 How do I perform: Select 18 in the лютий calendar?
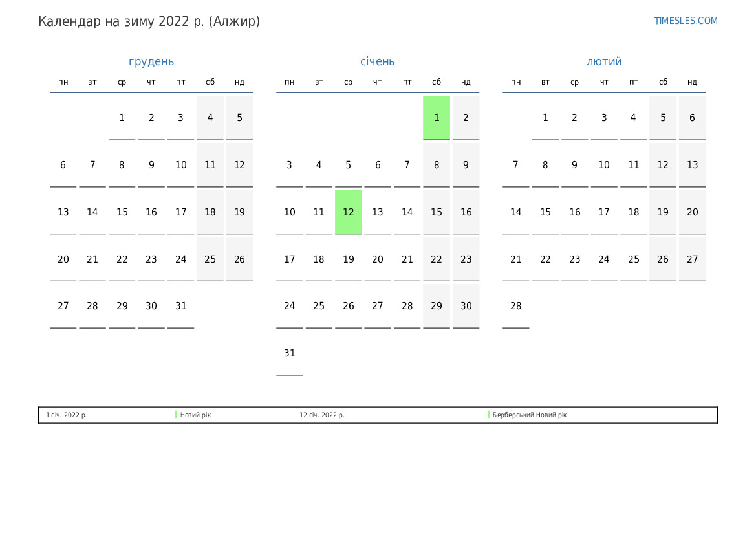[x=634, y=212]
